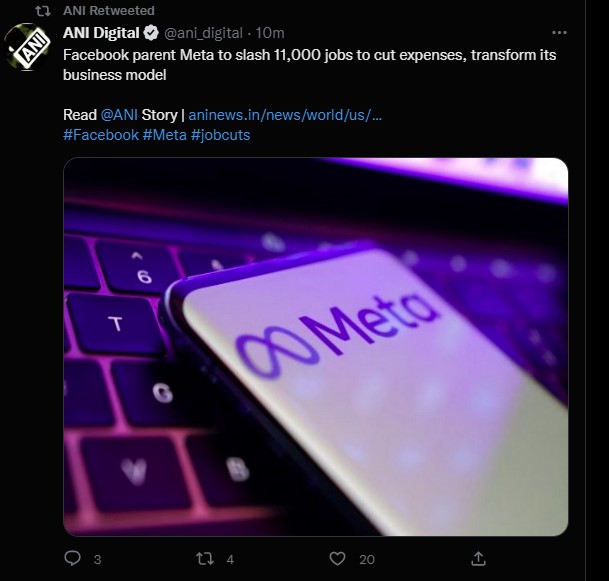Click the retweet indicator icon beside ANI Retweeted
The width and height of the screenshot is (609, 581).
point(43,11)
